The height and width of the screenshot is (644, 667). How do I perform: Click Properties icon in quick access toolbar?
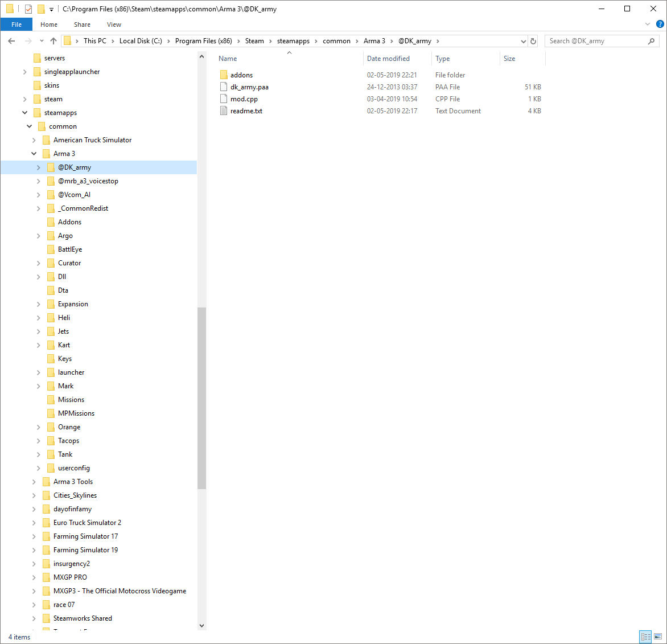pyautogui.click(x=28, y=9)
